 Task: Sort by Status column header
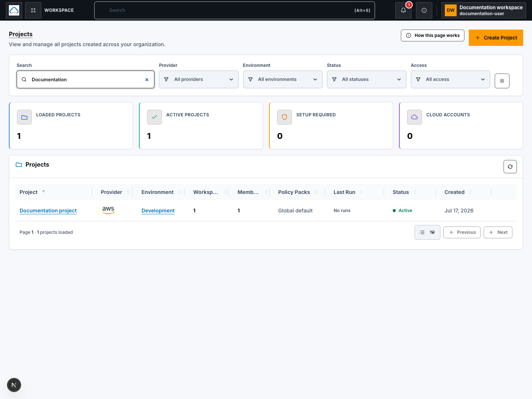(405, 192)
